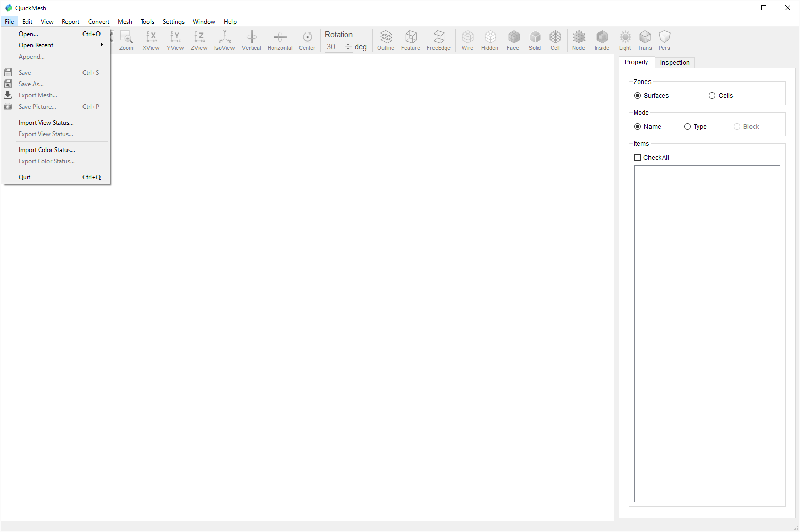Viewport: 800px width, 532px height.
Task: Toggle Pers perspective icon
Action: [x=664, y=40]
